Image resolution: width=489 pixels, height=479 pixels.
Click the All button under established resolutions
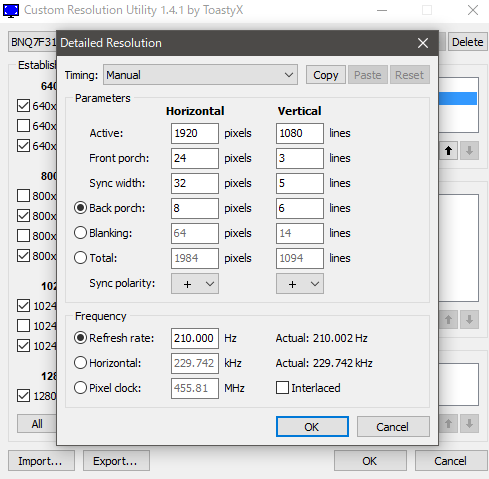point(37,424)
